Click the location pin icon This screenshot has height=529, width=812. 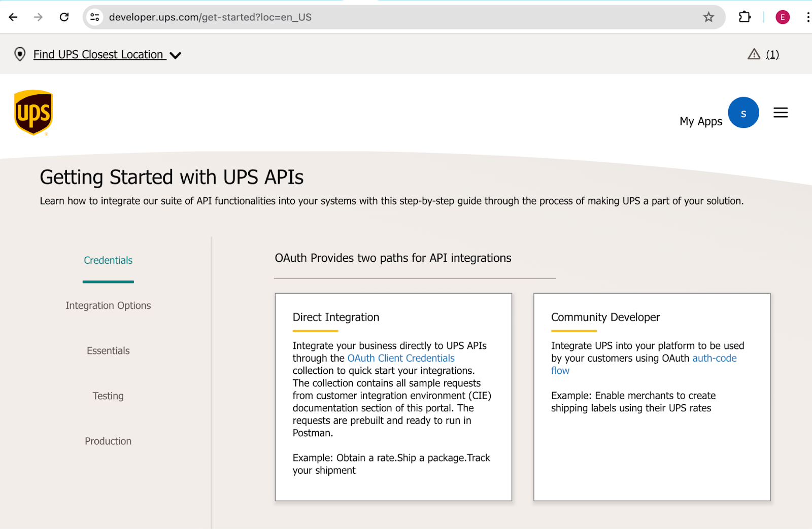pos(19,54)
